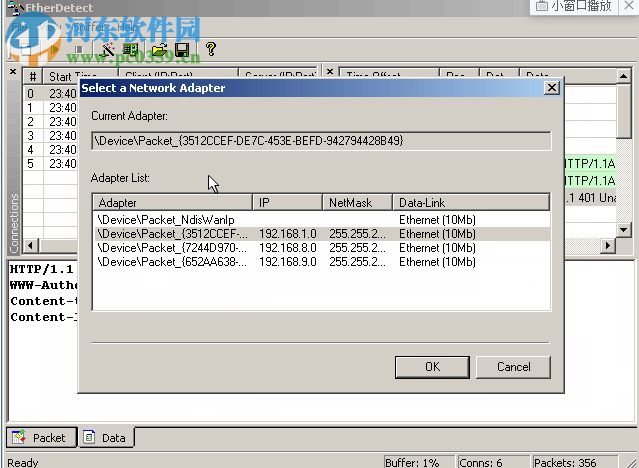Click Ethernet (10Mb) in the NdisWanIp row
This screenshot has height=468, width=639.
click(x=437, y=220)
